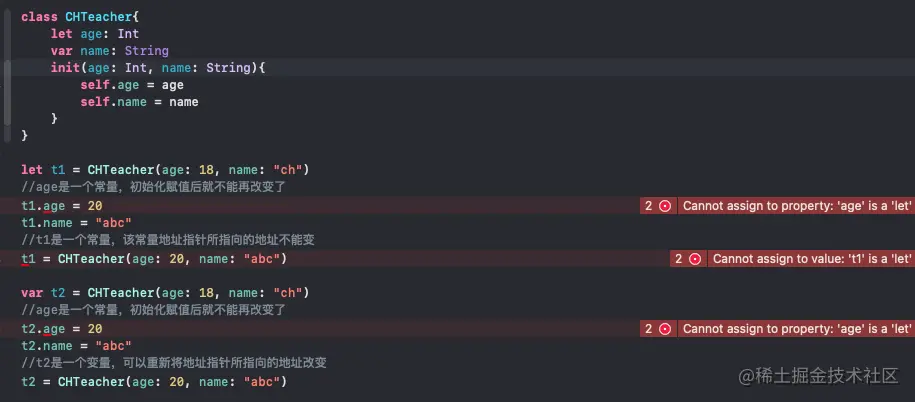
Task: Click issue count 2 on t1 = CHTeacher line
Action: pos(678,259)
